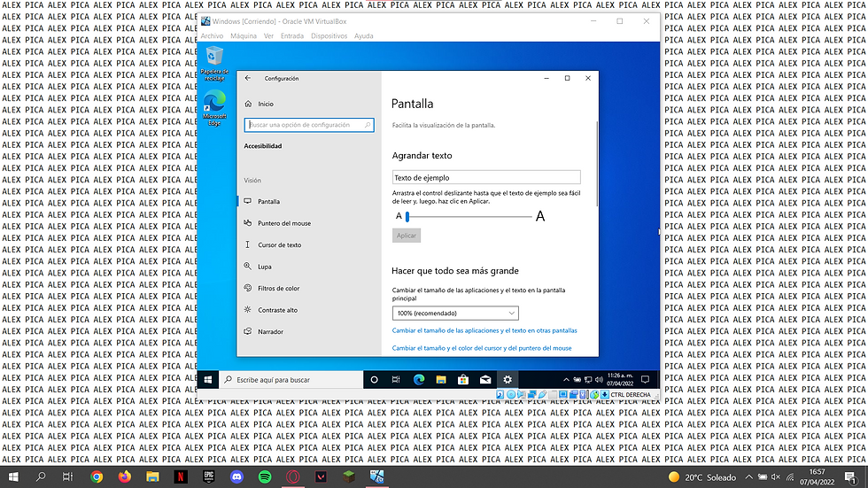Open VirtualBox Archivo menu
The image size is (868, 488).
(212, 36)
